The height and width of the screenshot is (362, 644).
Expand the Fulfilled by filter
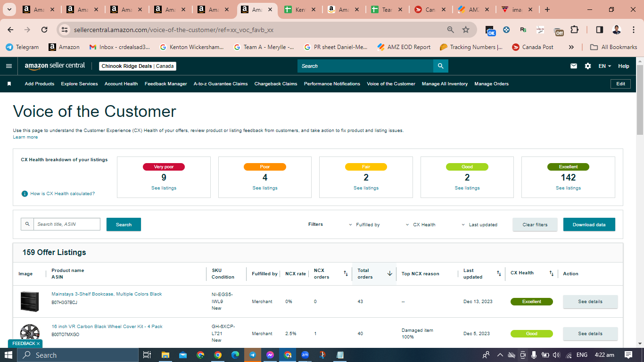coord(364,225)
